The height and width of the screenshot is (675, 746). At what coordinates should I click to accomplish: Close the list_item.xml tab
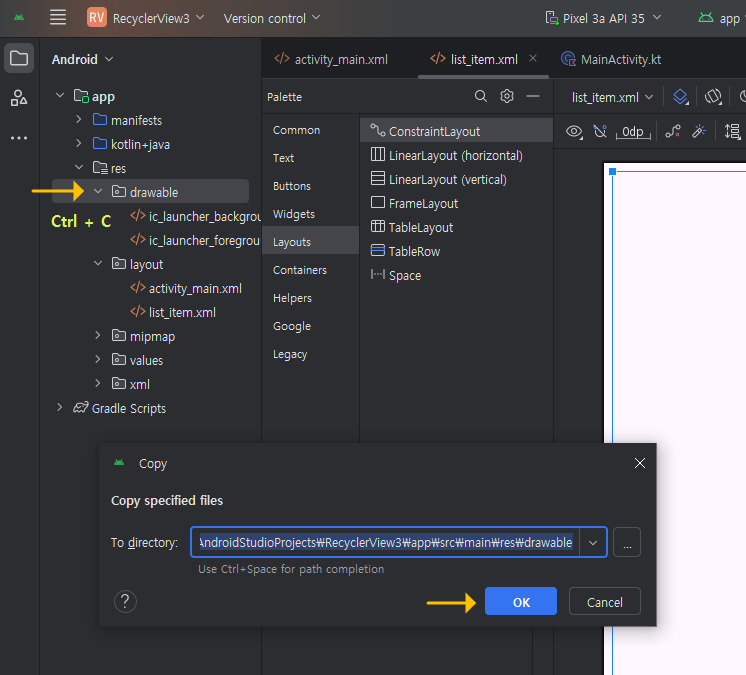pyautogui.click(x=533, y=58)
